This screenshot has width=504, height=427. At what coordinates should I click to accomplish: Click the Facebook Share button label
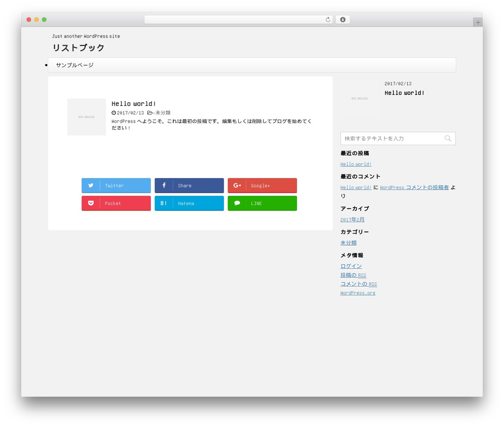(x=185, y=186)
